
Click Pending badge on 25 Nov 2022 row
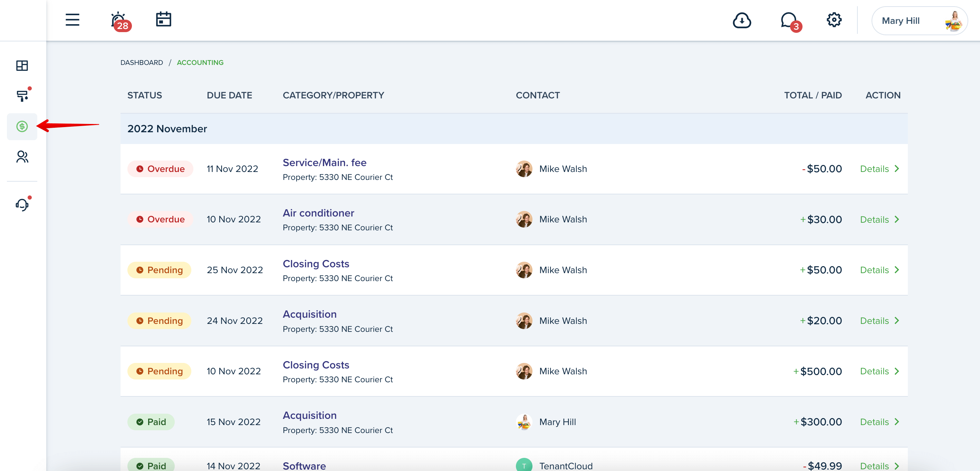click(x=159, y=270)
